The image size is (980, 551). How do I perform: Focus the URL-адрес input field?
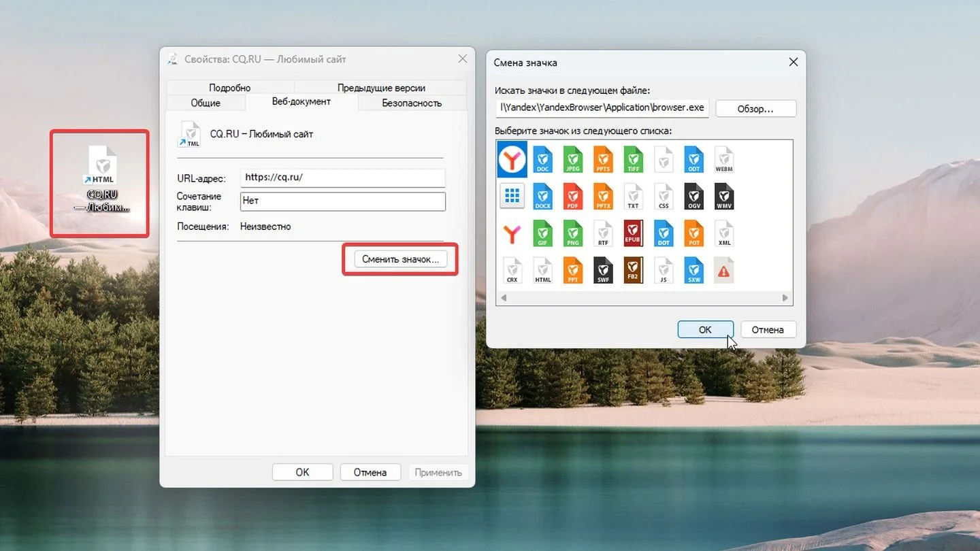point(343,178)
